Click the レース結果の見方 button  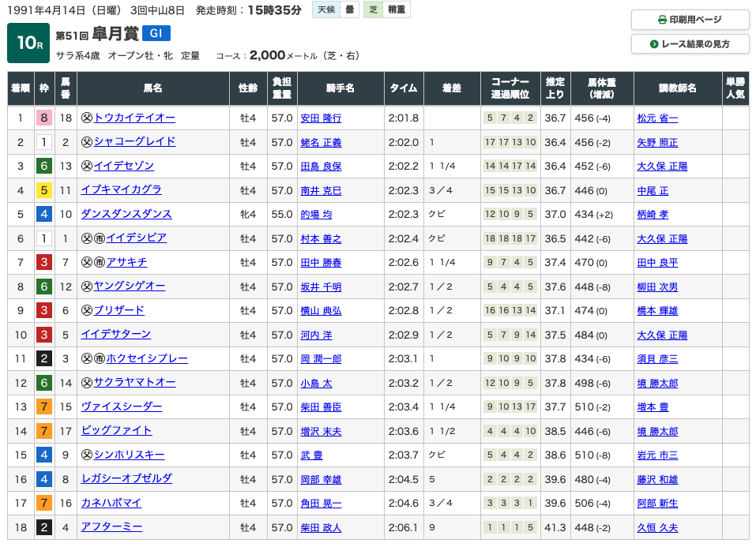690,44
